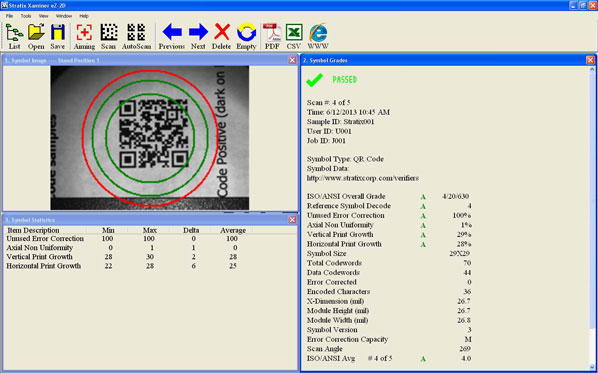Go to Next scan arrow
598x373 pixels.
coord(198,36)
